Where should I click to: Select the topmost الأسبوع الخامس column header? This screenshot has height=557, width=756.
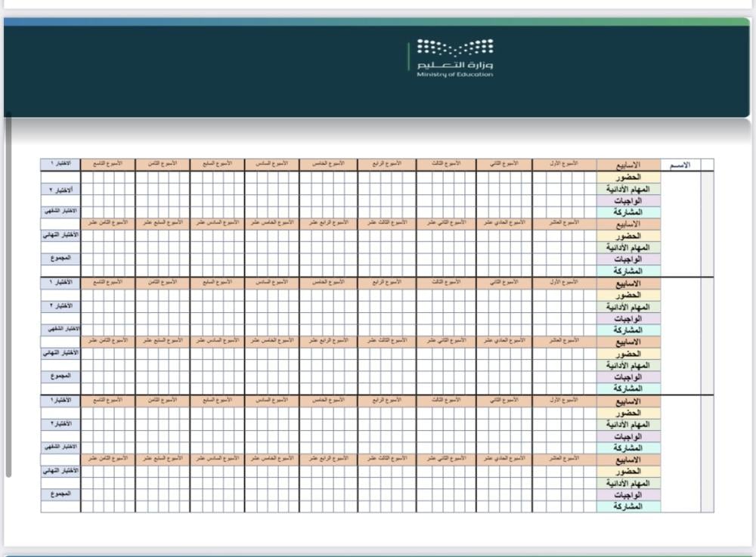point(328,164)
